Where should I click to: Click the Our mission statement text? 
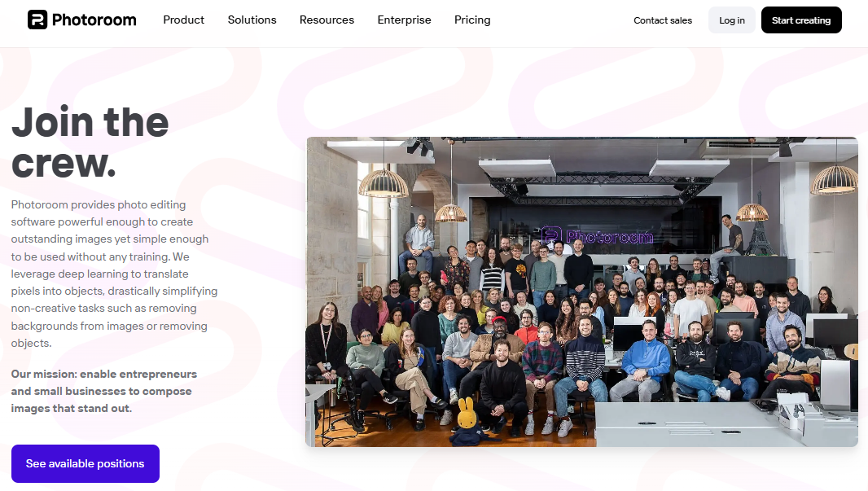tap(104, 391)
